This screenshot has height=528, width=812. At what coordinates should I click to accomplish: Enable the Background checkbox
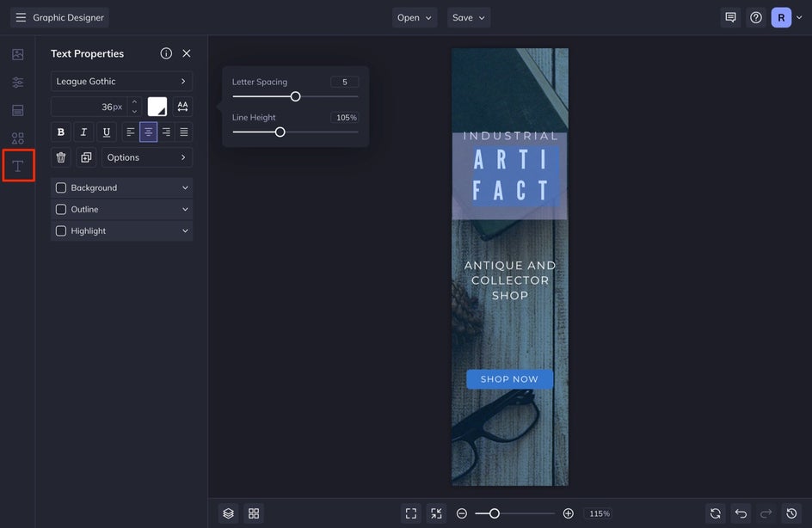click(61, 187)
